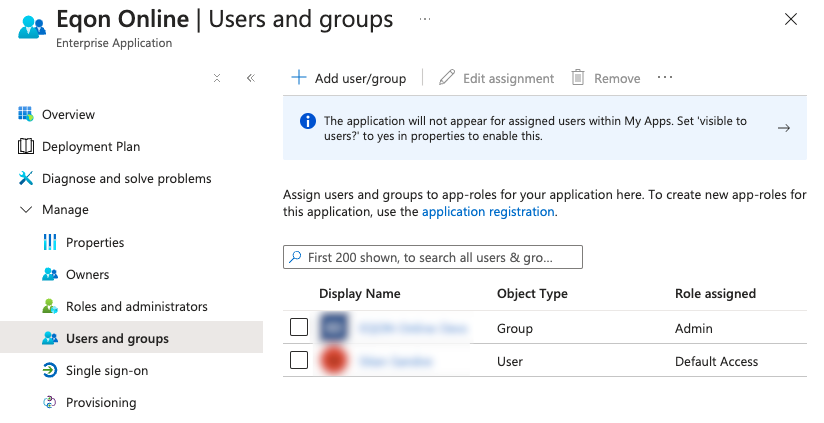
Task: Click the Default Access role cell
Action: [x=716, y=362]
